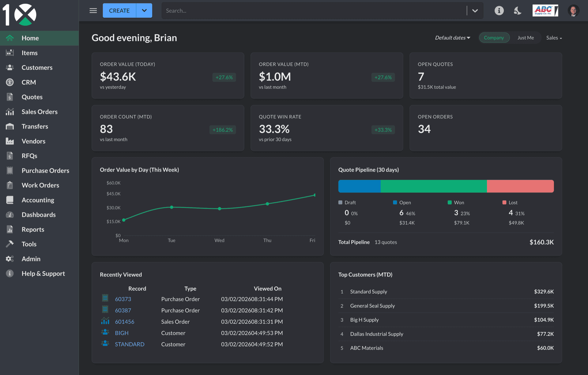Image resolution: width=588 pixels, height=375 pixels.
Task: Open purchase order 60373 link
Action: point(123,299)
